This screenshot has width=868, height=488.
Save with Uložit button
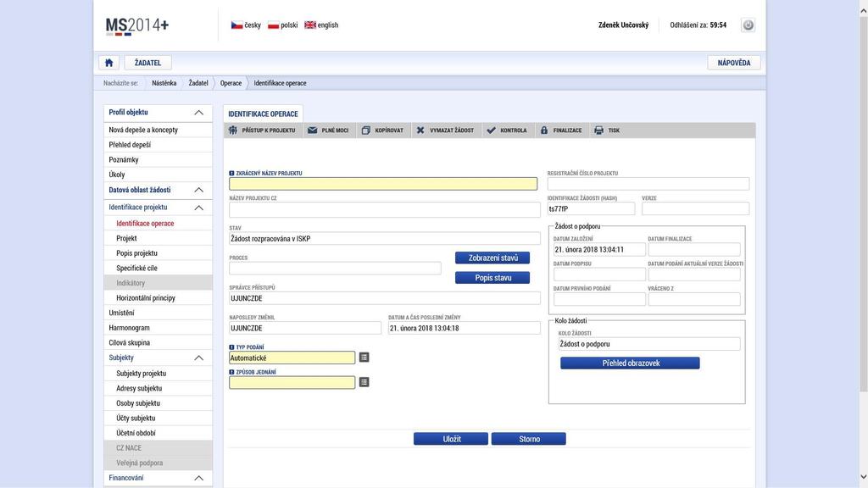click(451, 439)
